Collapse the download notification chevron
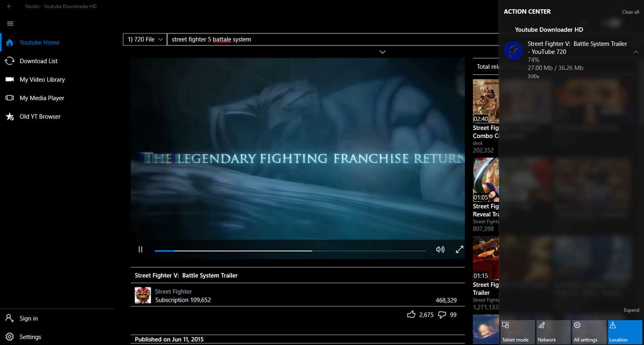The width and height of the screenshot is (644, 345). (636, 52)
